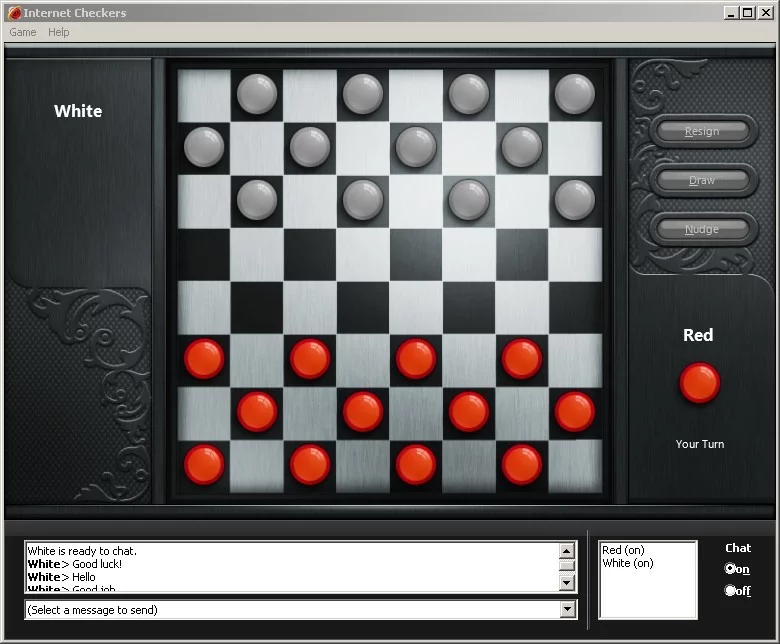Viewport: 780px width, 644px height.
Task: Open the Game menu
Action: coord(23,32)
